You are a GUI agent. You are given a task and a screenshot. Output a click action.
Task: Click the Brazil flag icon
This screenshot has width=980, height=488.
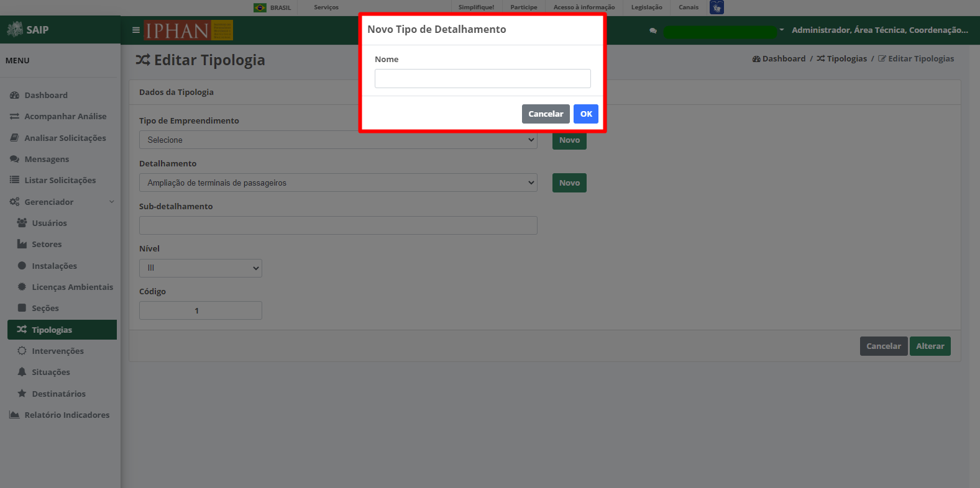[x=260, y=7]
